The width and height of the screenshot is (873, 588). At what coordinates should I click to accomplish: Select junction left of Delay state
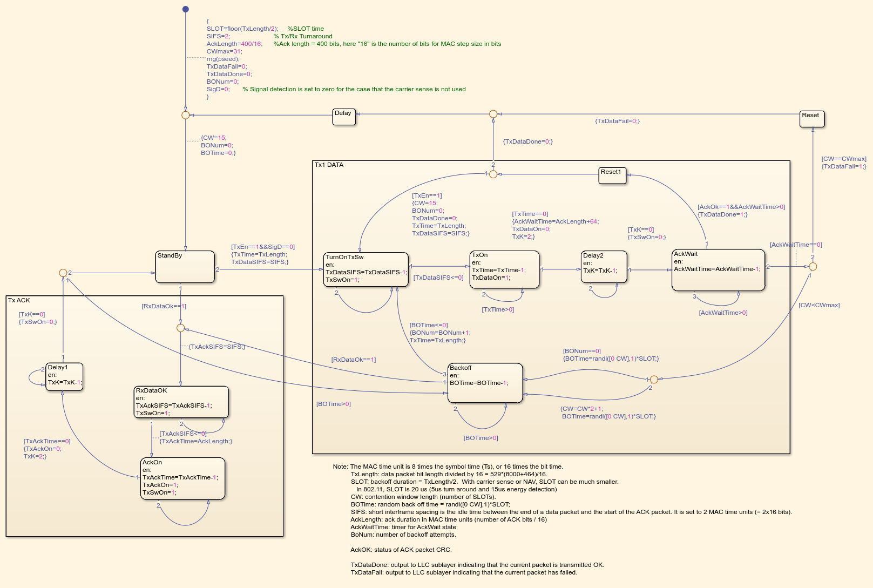click(185, 115)
